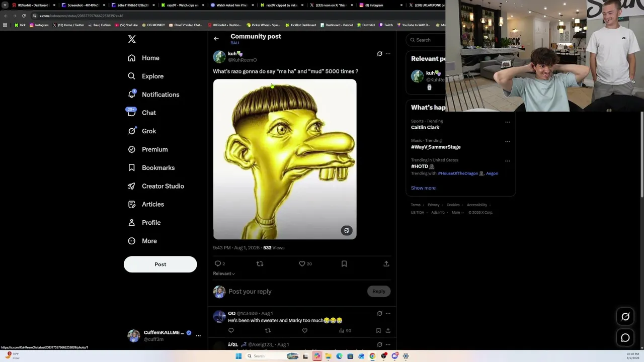Go to Profile in the sidebar

[144, 223]
